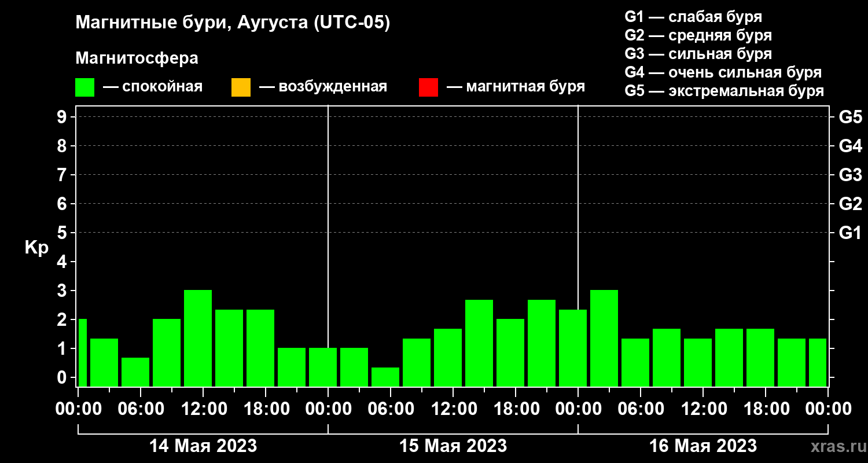Click the 12:00 time label under 15 May
Image resolution: width=868 pixels, height=463 pixels.
tap(453, 409)
